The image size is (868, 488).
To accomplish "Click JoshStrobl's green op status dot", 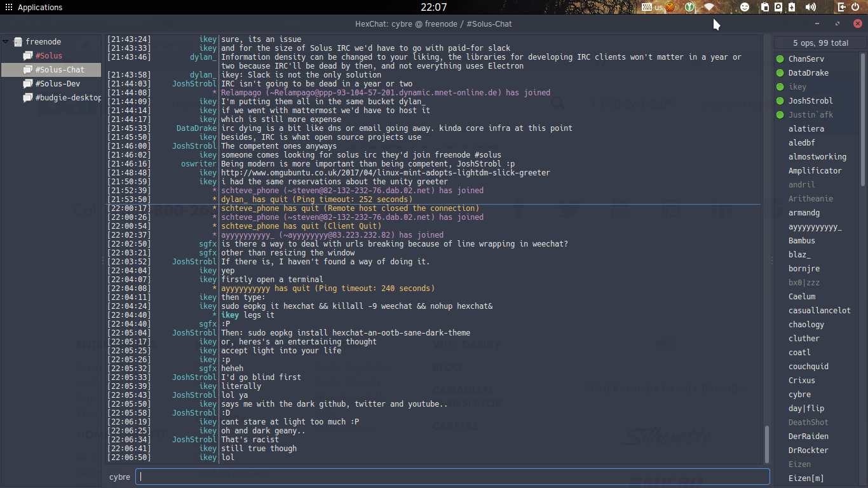I will click(780, 101).
